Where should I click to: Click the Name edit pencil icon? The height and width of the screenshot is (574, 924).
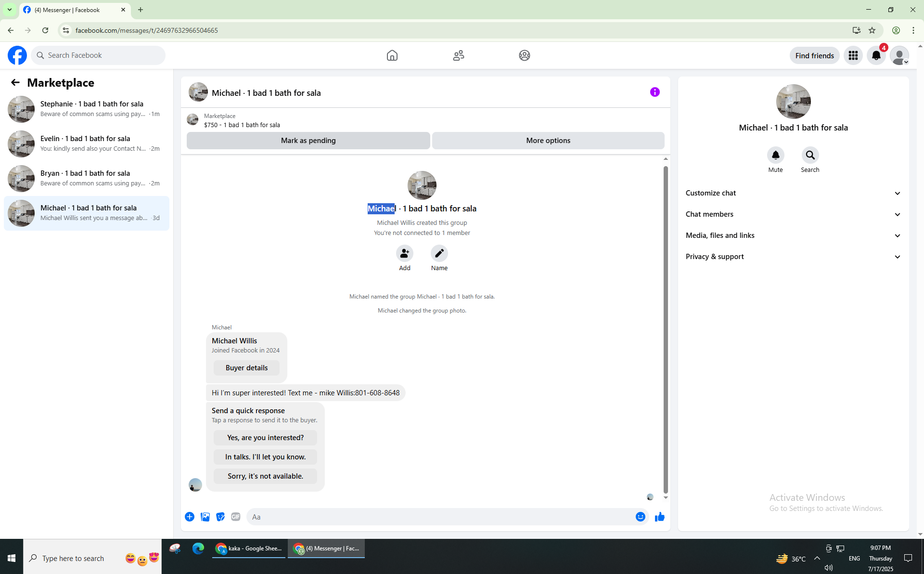click(x=439, y=253)
